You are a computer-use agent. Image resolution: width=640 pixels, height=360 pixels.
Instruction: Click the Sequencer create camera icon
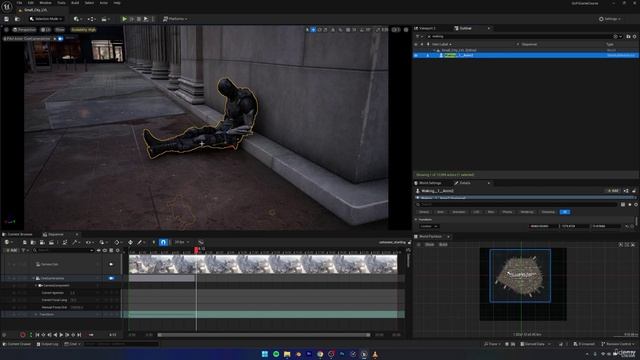(42, 242)
